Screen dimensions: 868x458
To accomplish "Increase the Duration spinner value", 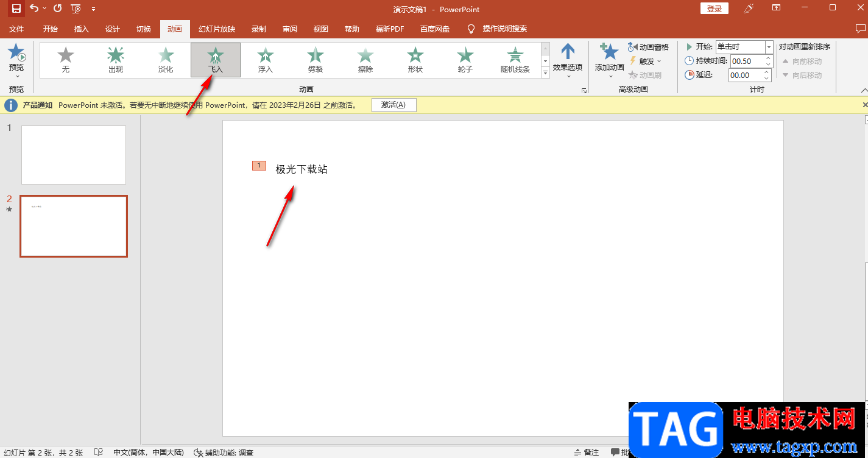I will 768,58.
